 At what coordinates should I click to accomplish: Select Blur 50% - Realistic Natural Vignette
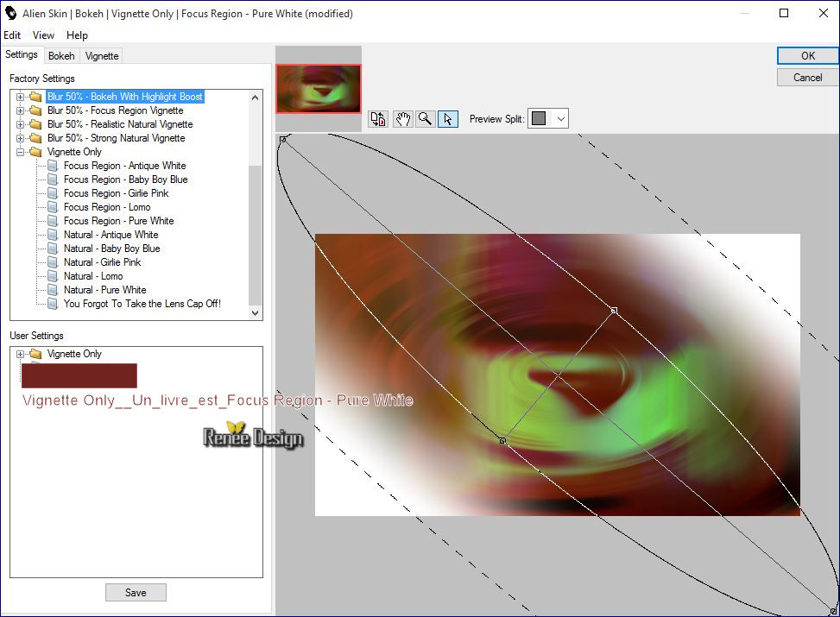(x=120, y=124)
